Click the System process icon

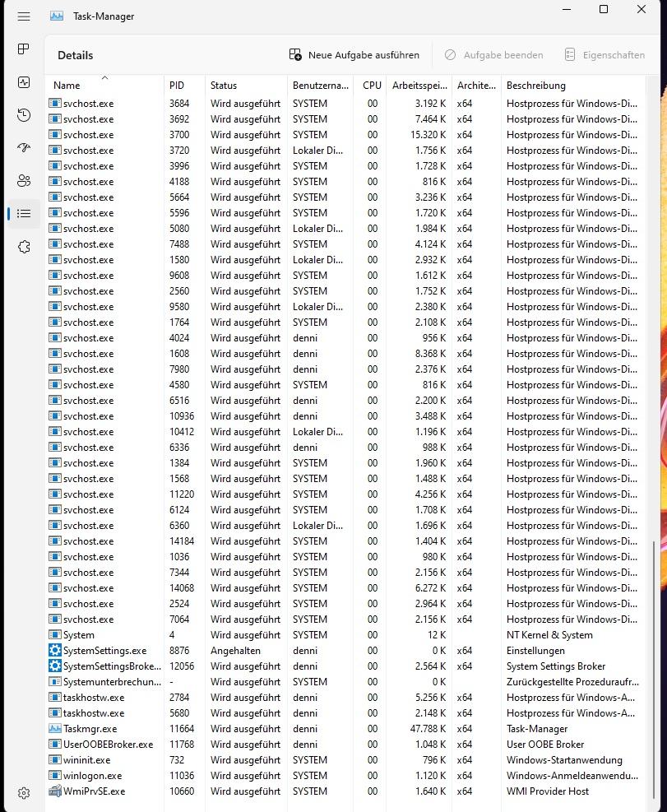tap(55, 635)
